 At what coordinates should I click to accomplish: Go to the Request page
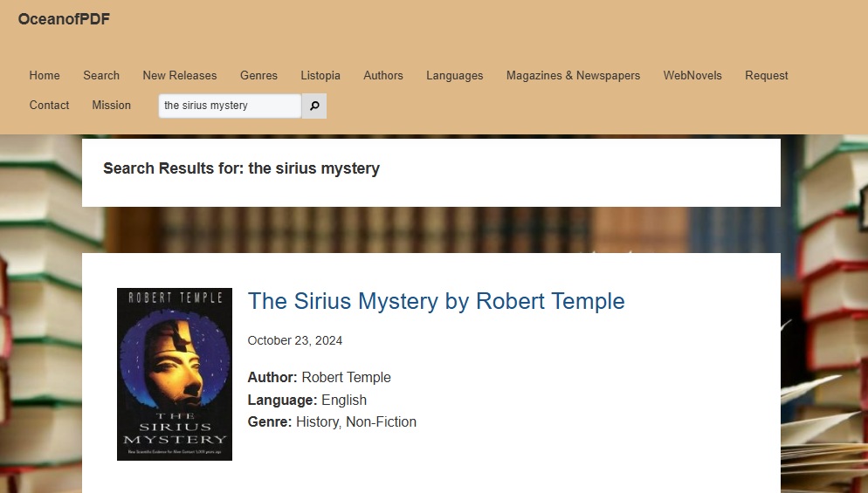tap(767, 76)
